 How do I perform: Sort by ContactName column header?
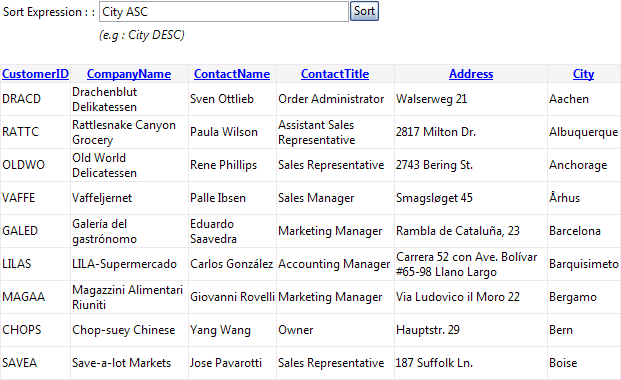click(232, 74)
